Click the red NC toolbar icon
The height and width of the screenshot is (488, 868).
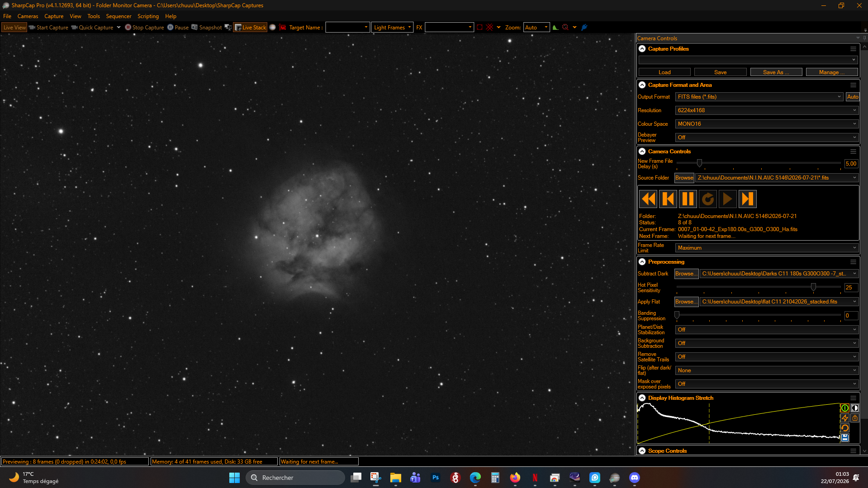point(283,28)
